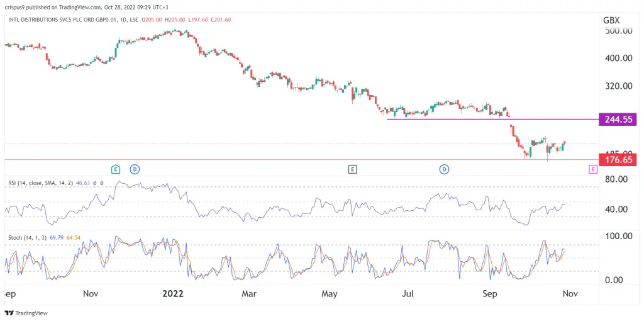Click the last Nov time axis label
The height and width of the screenshot is (321, 644).
(570, 294)
